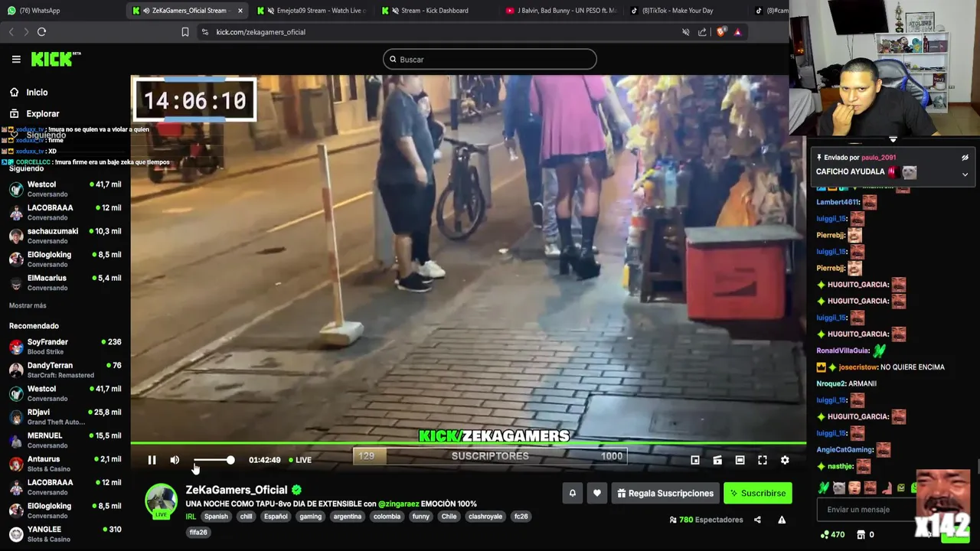The height and width of the screenshot is (551, 980).
Task: Click Regala Suscripciones button
Action: point(665,494)
